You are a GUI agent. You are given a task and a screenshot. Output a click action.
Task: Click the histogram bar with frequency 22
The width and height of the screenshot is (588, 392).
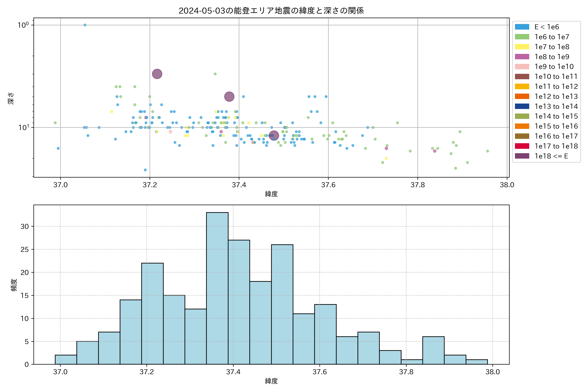point(153,313)
